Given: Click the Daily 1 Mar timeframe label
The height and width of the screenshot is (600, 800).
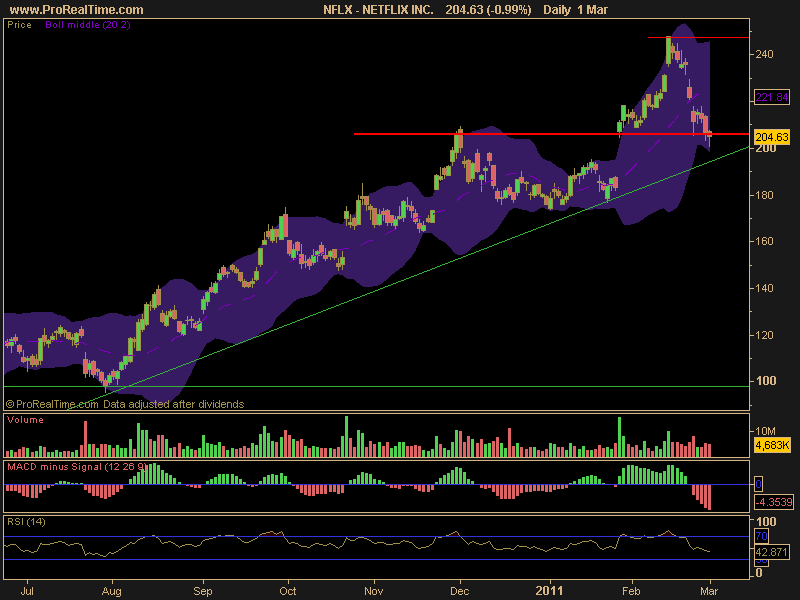Looking at the screenshot, I should [576, 10].
